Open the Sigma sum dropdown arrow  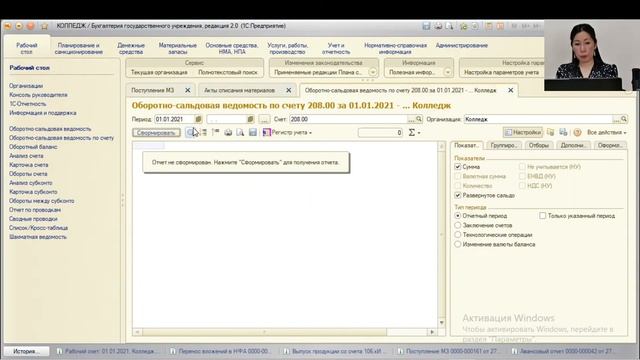(x=419, y=133)
